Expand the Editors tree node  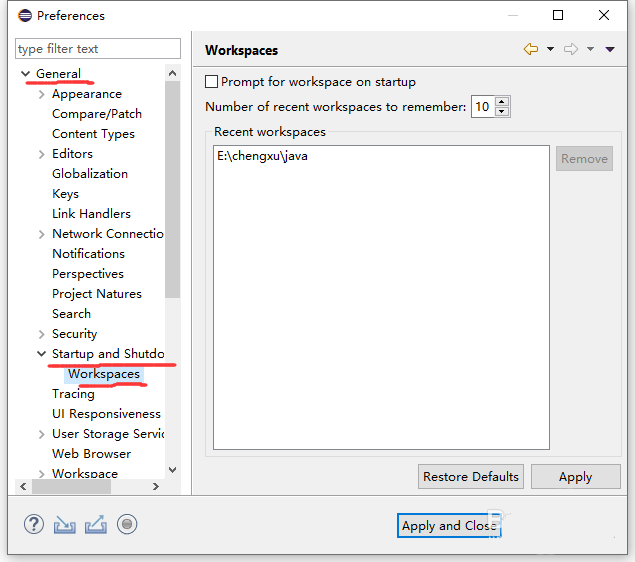click(x=41, y=154)
